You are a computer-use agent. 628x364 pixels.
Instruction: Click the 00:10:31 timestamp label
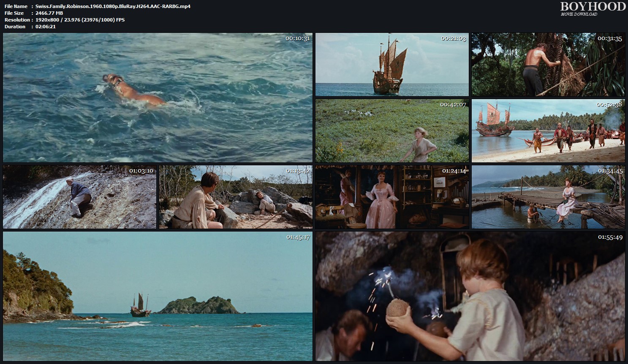coord(297,38)
